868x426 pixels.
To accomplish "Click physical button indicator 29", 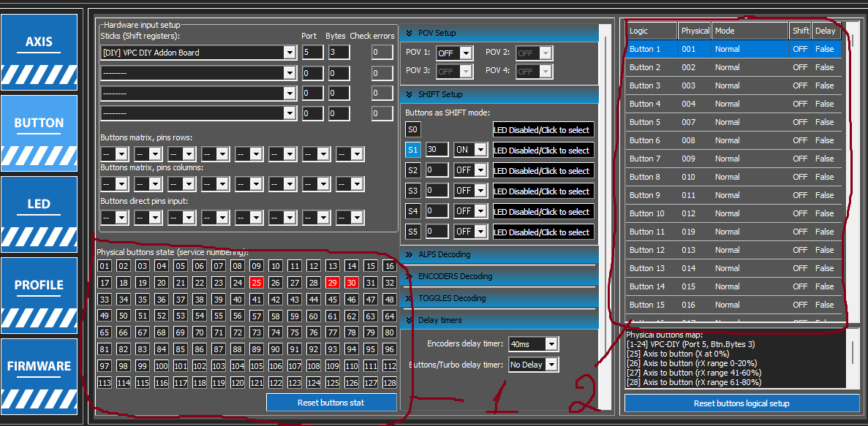I will [332, 283].
